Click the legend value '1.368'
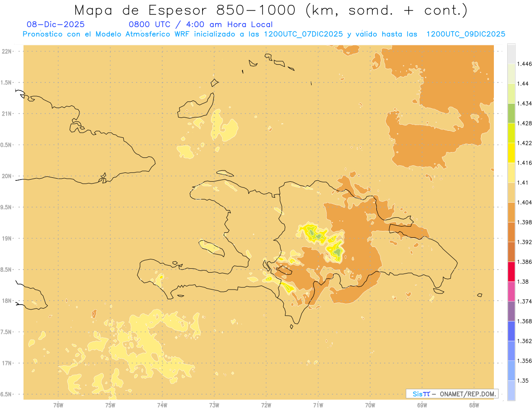 click(524, 321)
